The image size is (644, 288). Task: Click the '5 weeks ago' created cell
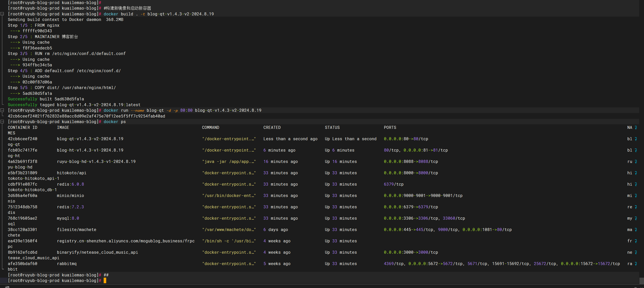tap(277, 264)
